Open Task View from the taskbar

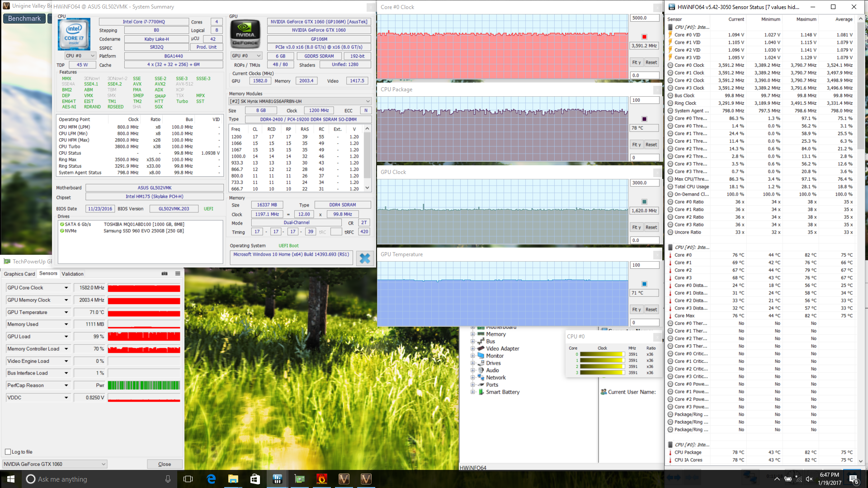[x=188, y=479]
